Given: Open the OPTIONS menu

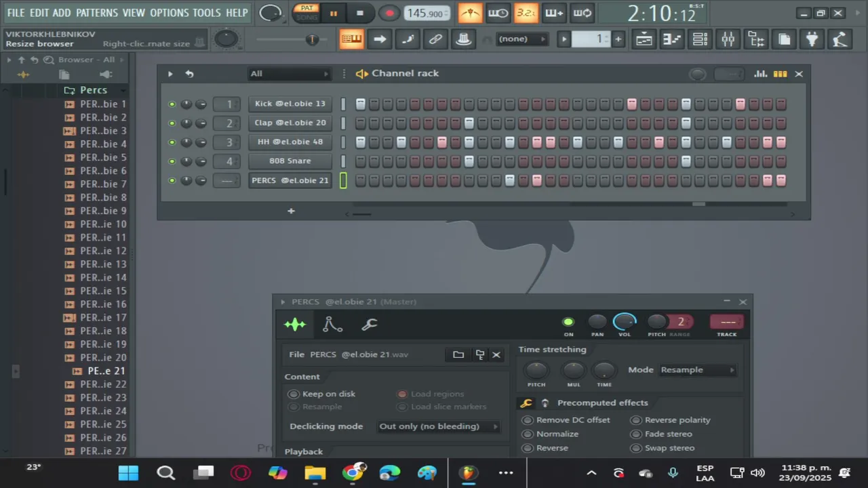Looking at the screenshot, I should point(170,13).
